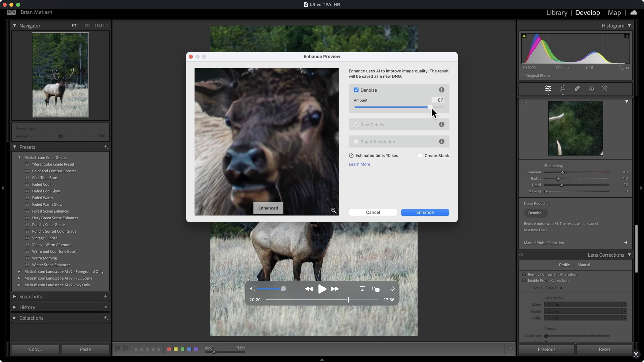
Task: Open the Learn More link
Action: 359,164
